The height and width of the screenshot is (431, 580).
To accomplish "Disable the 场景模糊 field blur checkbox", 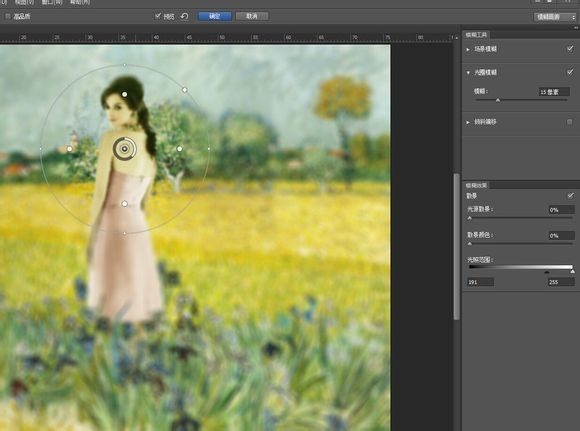I will [x=570, y=48].
